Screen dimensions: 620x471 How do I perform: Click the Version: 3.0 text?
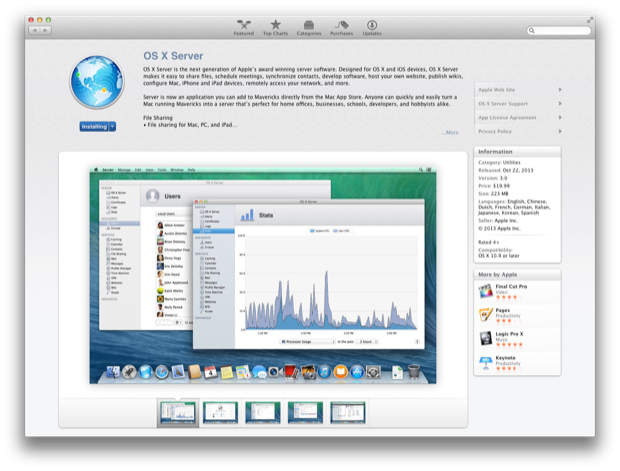click(x=493, y=178)
